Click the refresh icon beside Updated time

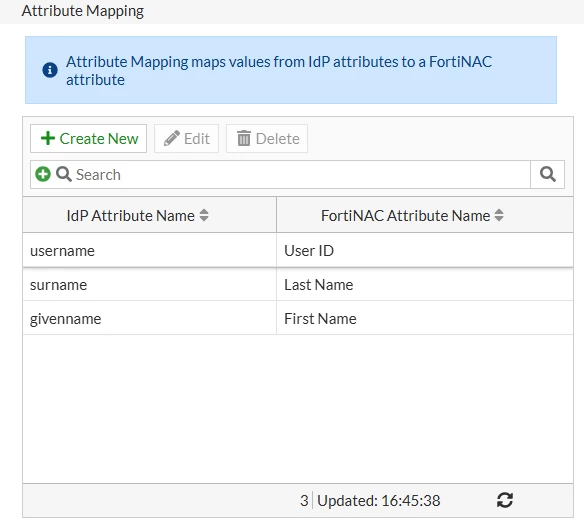coord(505,500)
